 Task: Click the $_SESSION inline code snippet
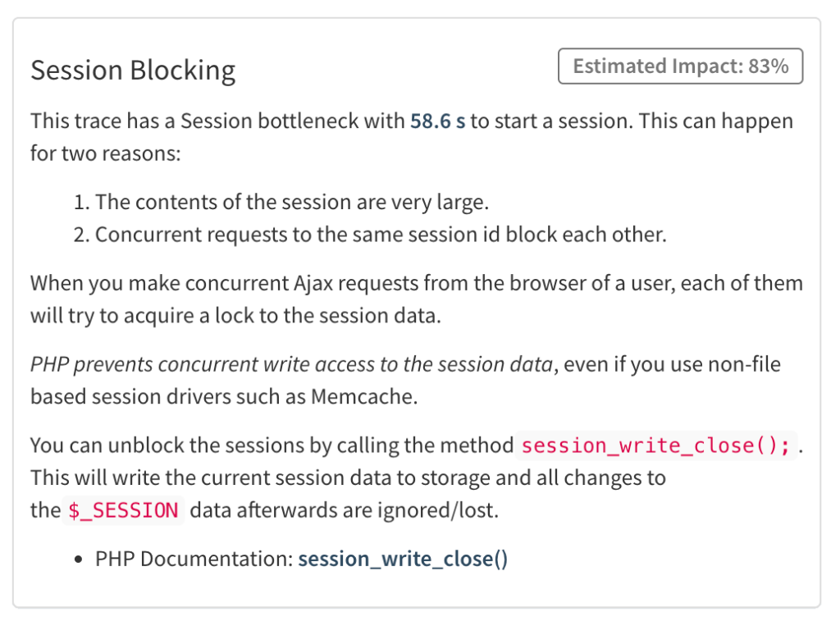tap(123, 510)
